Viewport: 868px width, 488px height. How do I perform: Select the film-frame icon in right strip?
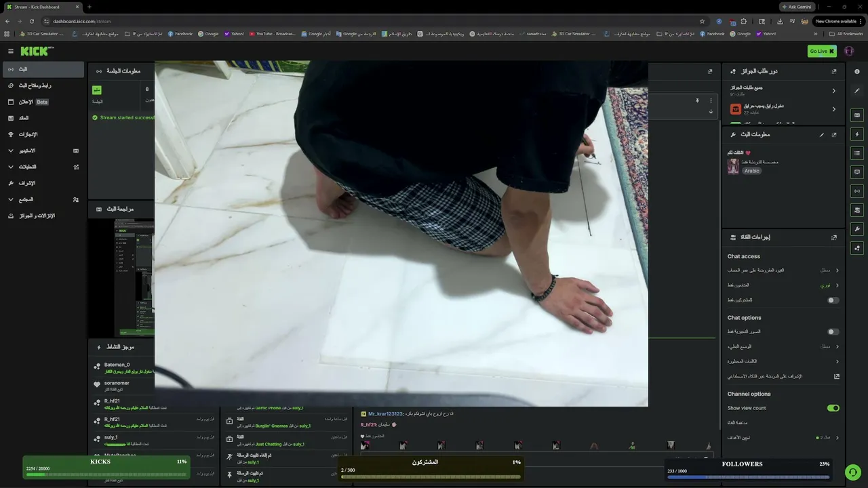857,115
